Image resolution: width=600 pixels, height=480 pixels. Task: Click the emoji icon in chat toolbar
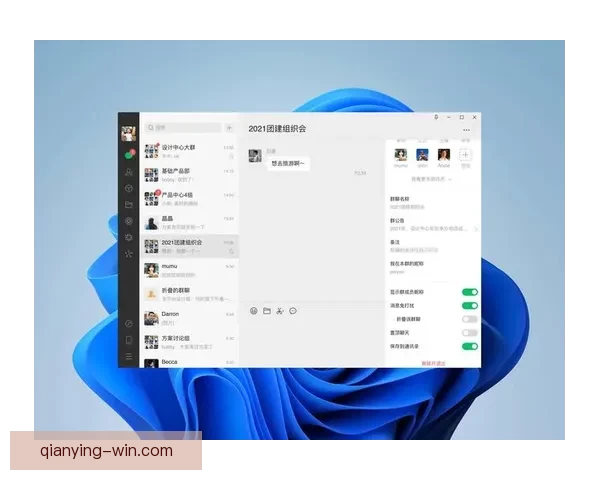pos(254,311)
